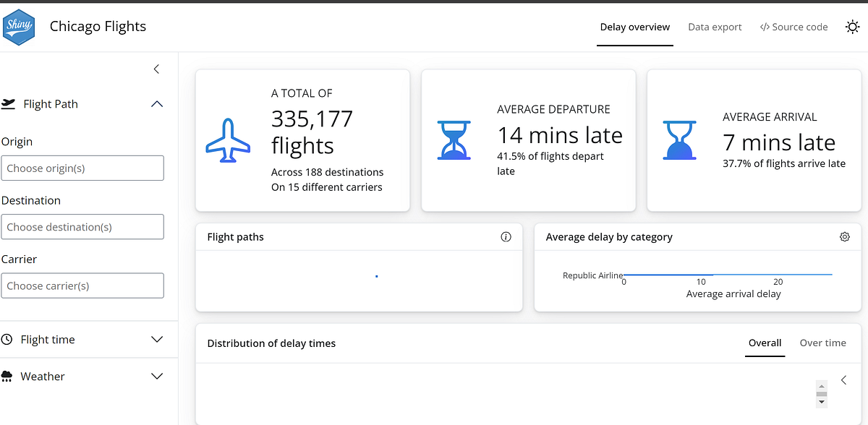Click the hourglass icon for average departure
The width and height of the screenshot is (868, 425).
pyautogui.click(x=454, y=140)
